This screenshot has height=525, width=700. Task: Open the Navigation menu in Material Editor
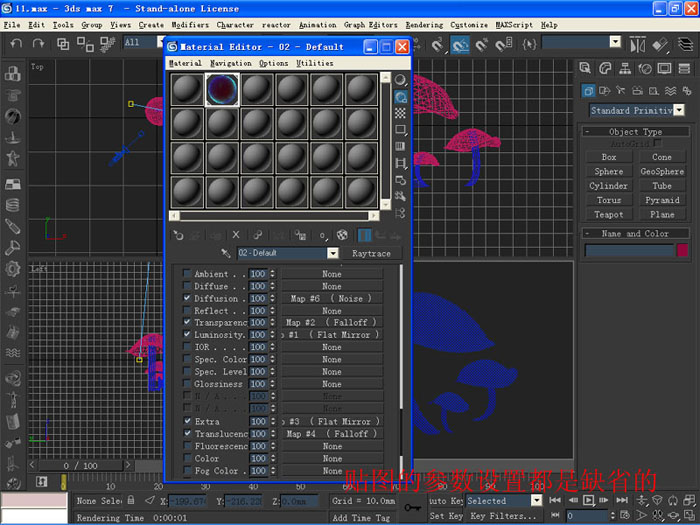[x=230, y=63]
